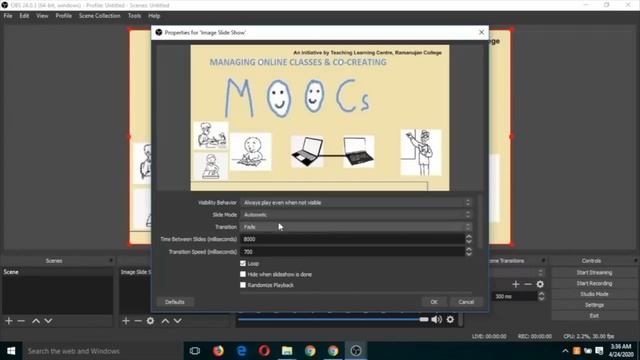Enable Hide when slideshow is done
The image size is (640, 360).
click(x=243, y=274)
